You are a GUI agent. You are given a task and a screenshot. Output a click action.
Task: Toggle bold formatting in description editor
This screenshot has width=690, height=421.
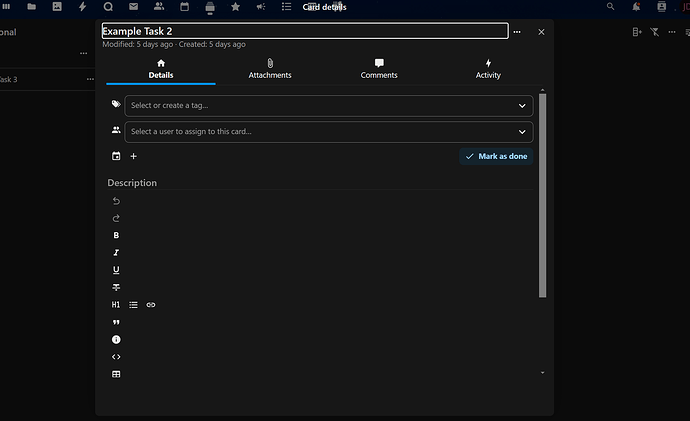pos(116,235)
